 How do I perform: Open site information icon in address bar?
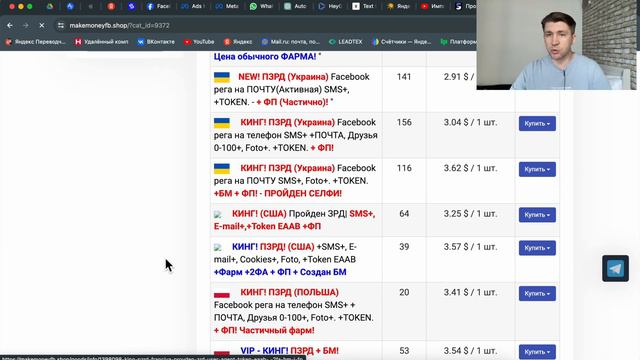click(61, 25)
